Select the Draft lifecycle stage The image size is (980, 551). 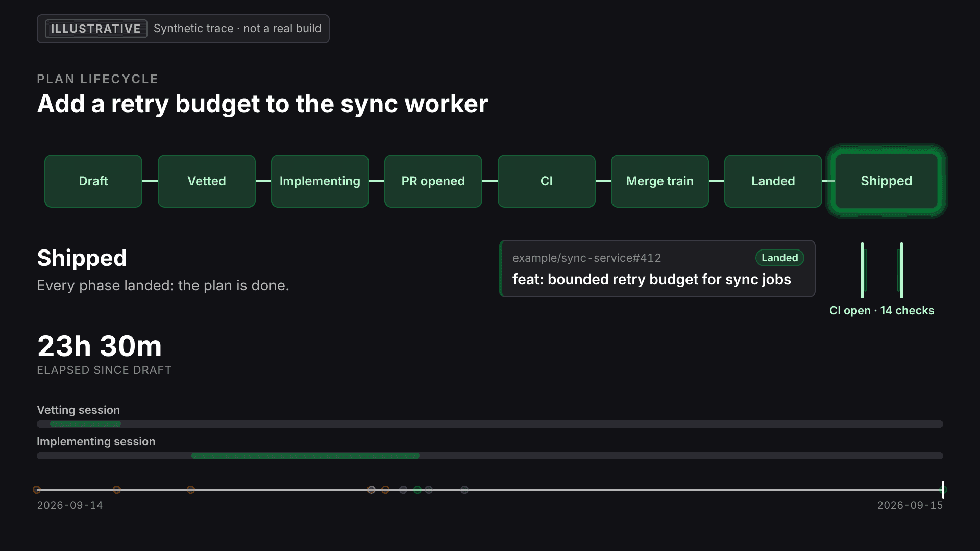(93, 181)
